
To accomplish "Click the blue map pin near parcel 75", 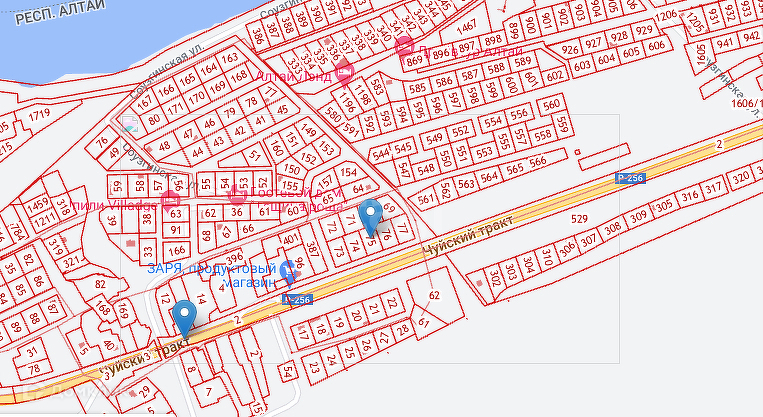I will point(371,218).
